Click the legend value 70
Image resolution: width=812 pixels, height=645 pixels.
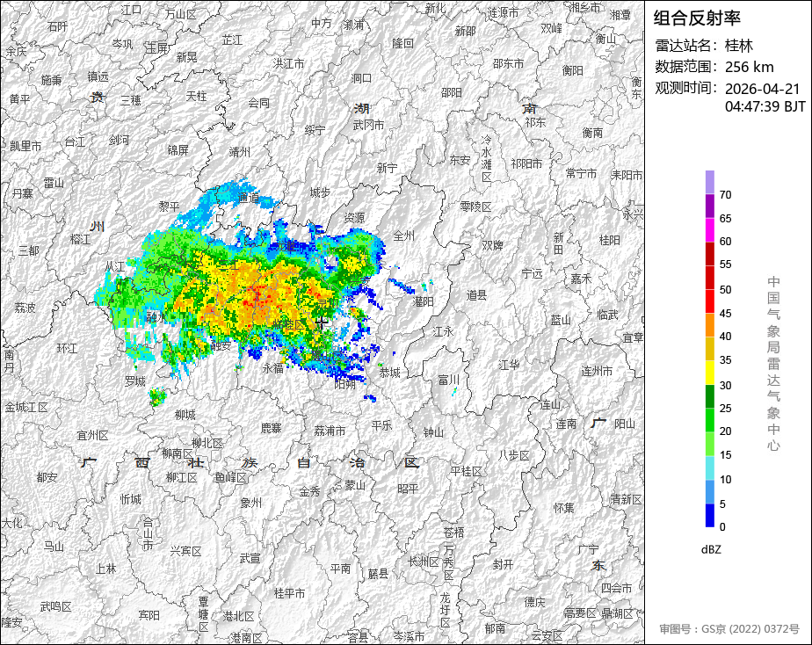click(726, 194)
